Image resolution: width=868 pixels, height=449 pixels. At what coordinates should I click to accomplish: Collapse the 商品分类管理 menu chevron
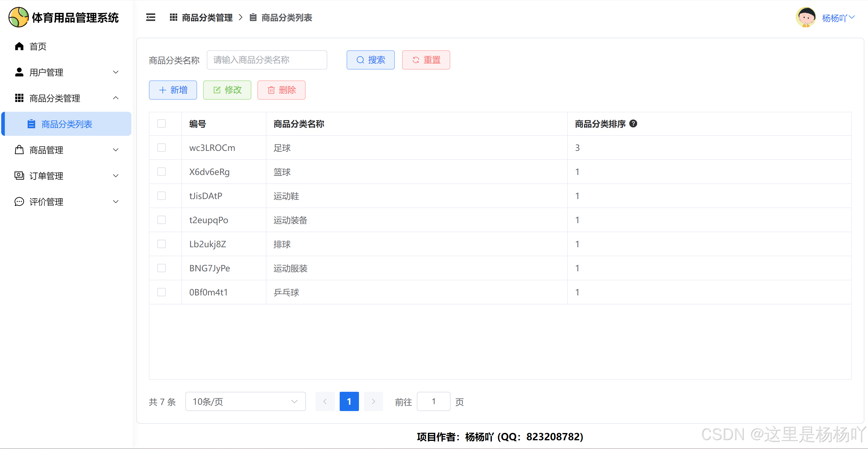point(115,98)
